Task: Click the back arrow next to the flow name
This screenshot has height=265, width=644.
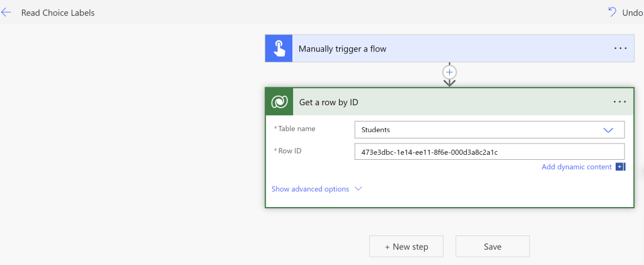Action: coord(6,13)
